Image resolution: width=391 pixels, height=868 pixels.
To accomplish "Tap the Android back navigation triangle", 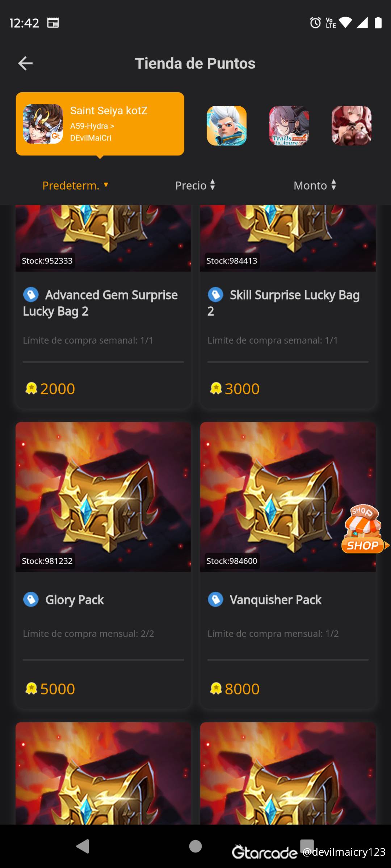I will click(83, 846).
